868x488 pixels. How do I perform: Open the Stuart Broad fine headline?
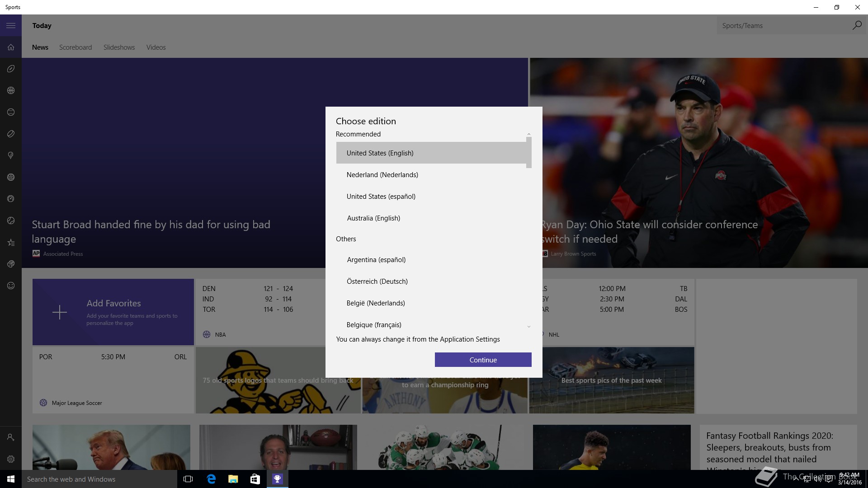(x=151, y=231)
